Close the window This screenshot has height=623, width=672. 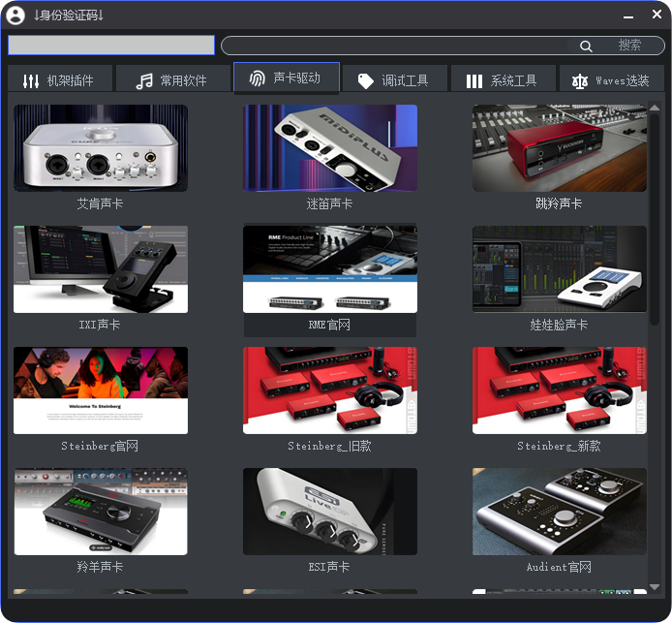[657, 15]
